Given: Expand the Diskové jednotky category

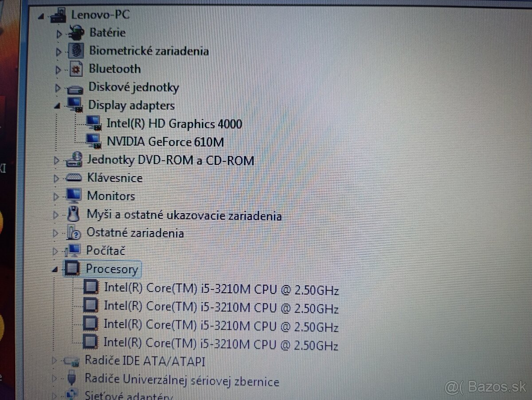Looking at the screenshot, I should point(58,89).
